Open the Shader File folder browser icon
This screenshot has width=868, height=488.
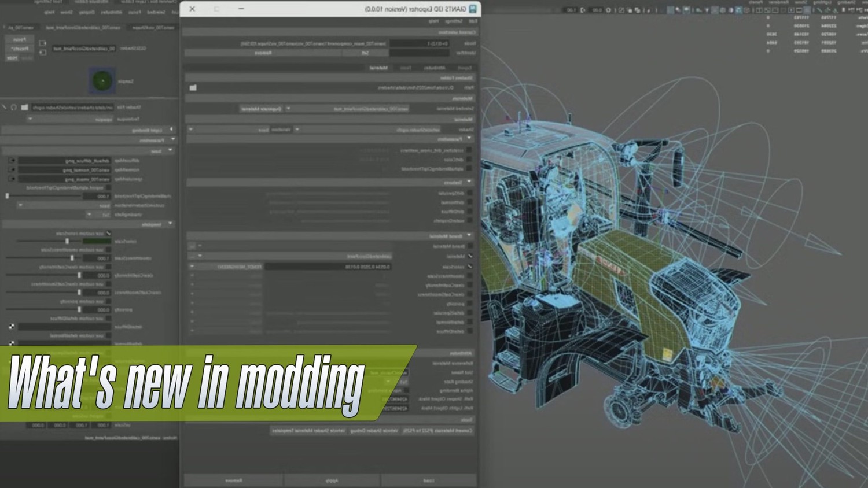point(24,108)
